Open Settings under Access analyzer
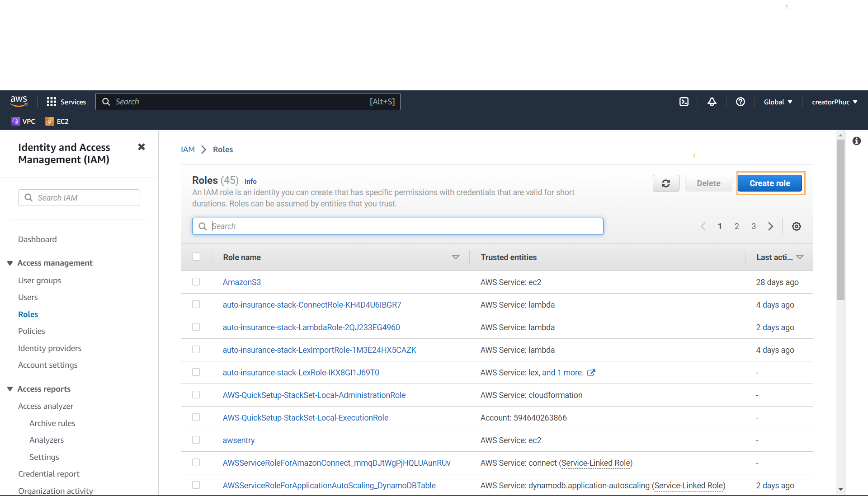Screen dimensions: 868x496 44,457
